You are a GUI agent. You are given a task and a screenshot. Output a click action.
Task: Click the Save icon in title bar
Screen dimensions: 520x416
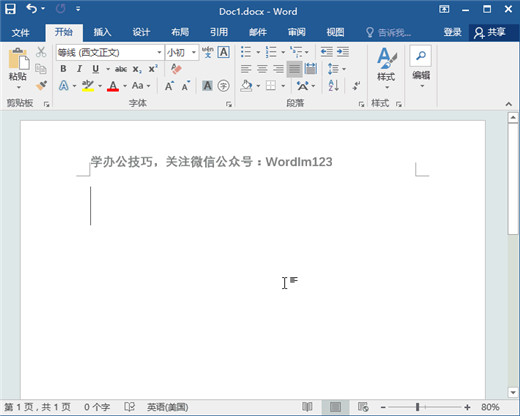coord(10,9)
